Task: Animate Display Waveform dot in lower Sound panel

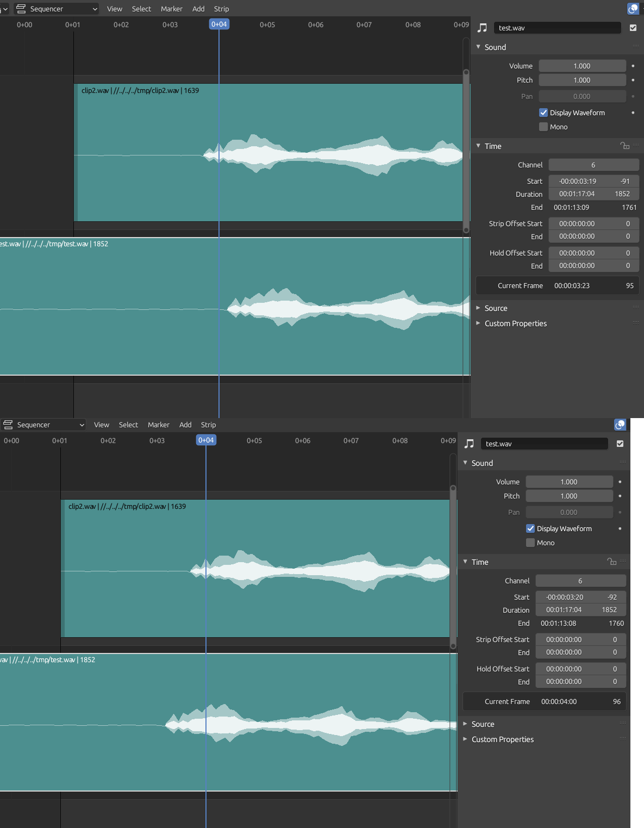Action: pos(620,528)
